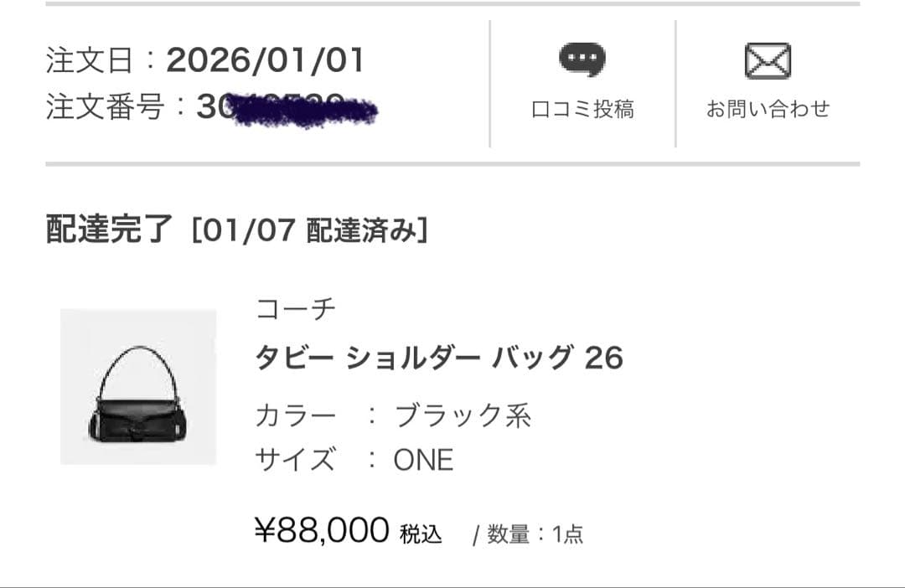Click the ¥88,000 price text
905x588 pixels.
(x=320, y=529)
